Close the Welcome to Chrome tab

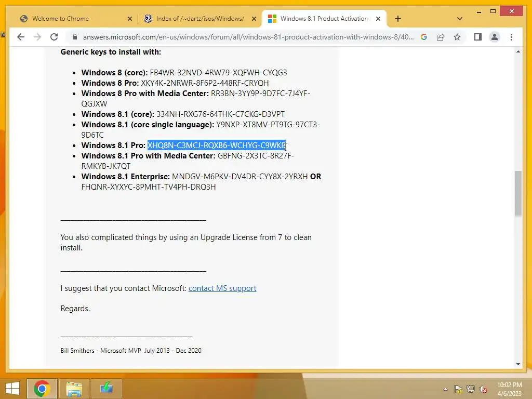coord(129,19)
